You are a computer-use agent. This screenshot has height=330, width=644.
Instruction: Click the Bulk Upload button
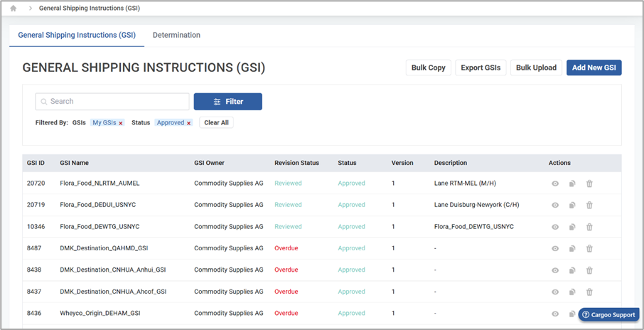tap(536, 68)
